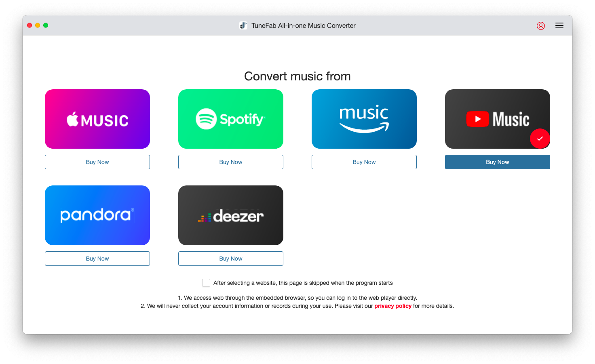Minimize the window with yellow button

(x=38, y=25)
